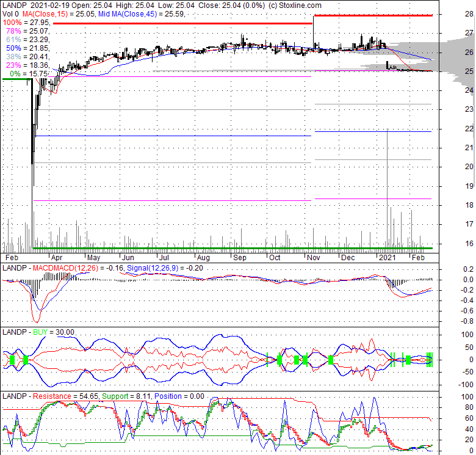Image resolution: width=476 pixels, height=455 pixels.
Task: Click the 16 price axis value
Action: click(x=469, y=244)
